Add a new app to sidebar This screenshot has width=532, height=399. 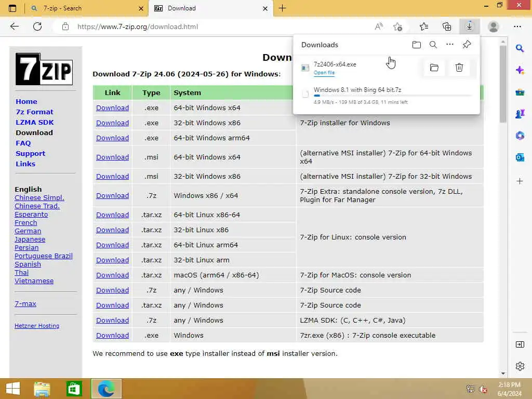click(x=520, y=181)
